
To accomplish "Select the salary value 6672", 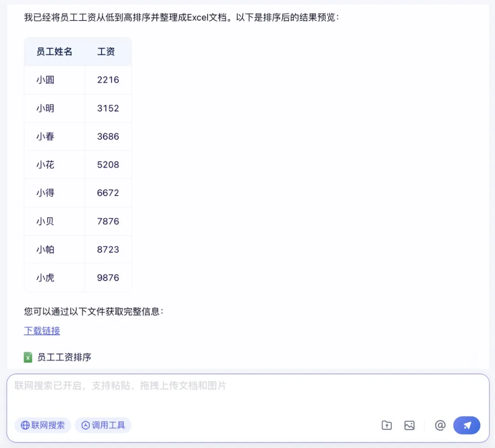I will coord(108,193).
